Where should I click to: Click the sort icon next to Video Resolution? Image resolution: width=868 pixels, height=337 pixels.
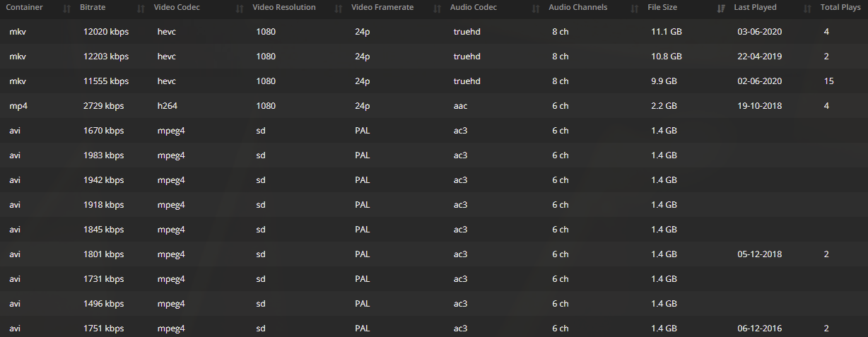(338, 8)
